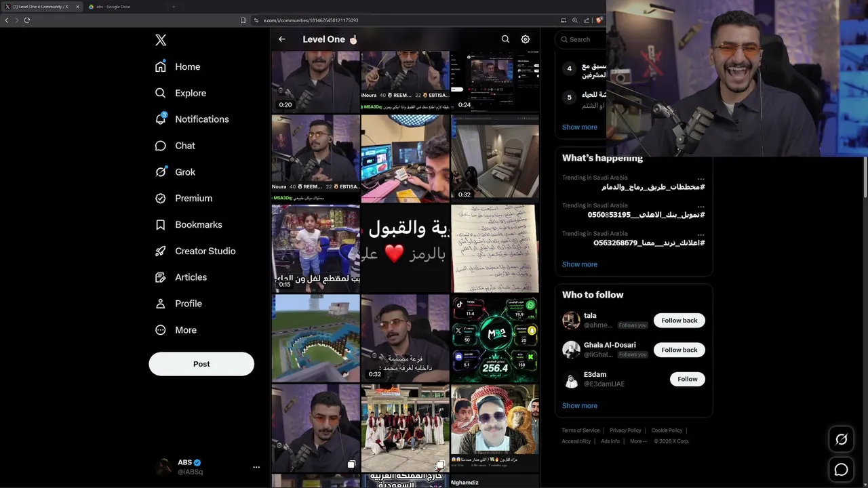Open Profile in the sidebar
The height and width of the screenshot is (488, 868).
coord(178,304)
